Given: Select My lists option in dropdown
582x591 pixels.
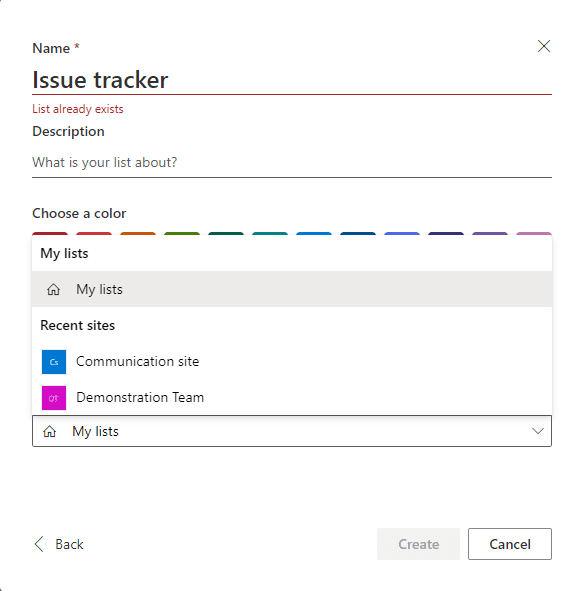Looking at the screenshot, I should (292, 289).
